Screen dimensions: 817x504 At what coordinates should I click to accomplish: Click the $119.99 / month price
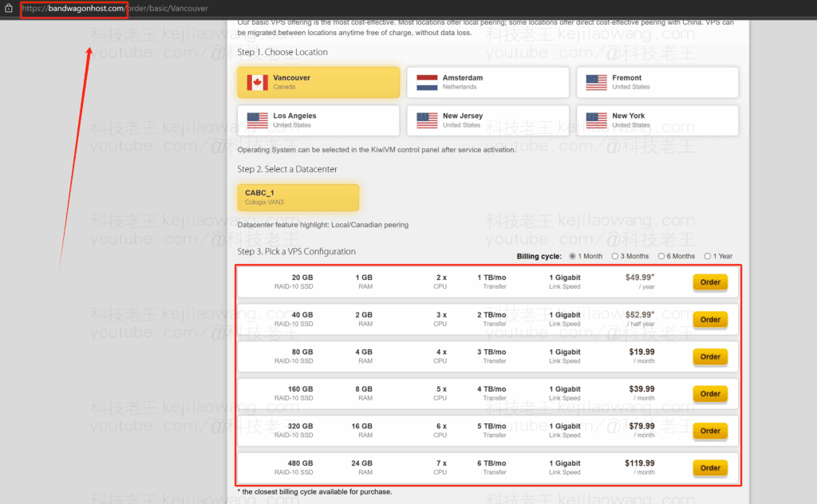point(639,467)
